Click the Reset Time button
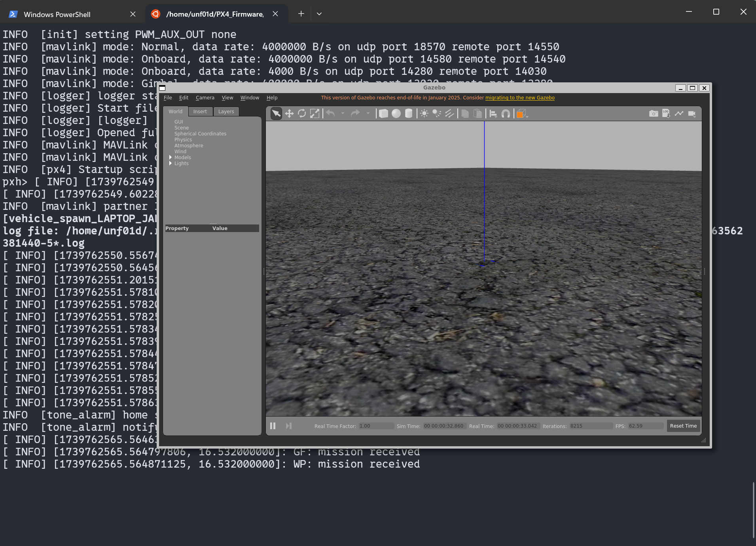The width and height of the screenshot is (756, 546). click(x=683, y=426)
